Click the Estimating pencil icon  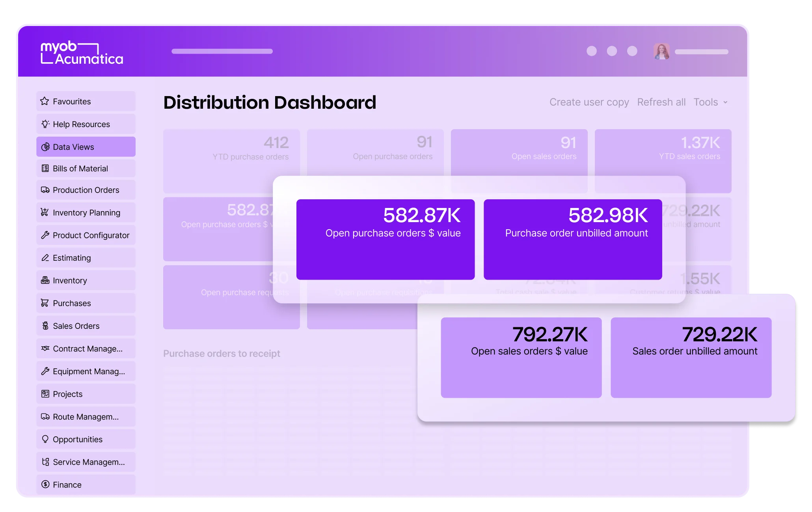(x=45, y=258)
